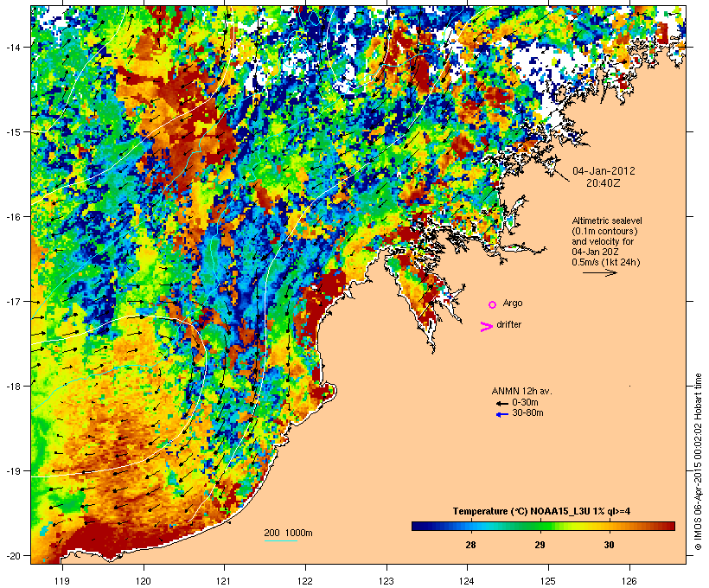The width and height of the screenshot is (709, 588).
Task: Click the latitude axis label -16
Action: click(x=13, y=217)
